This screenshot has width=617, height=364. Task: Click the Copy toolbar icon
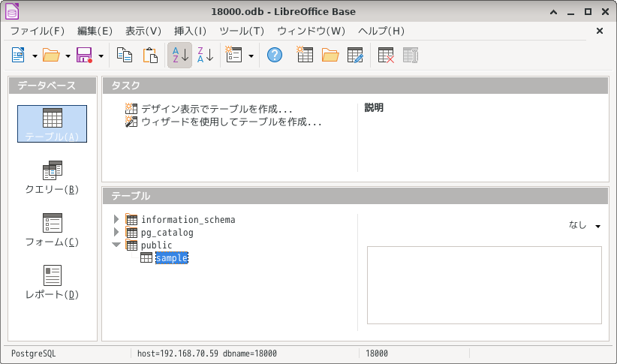pyautogui.click(x=125, y=55)
